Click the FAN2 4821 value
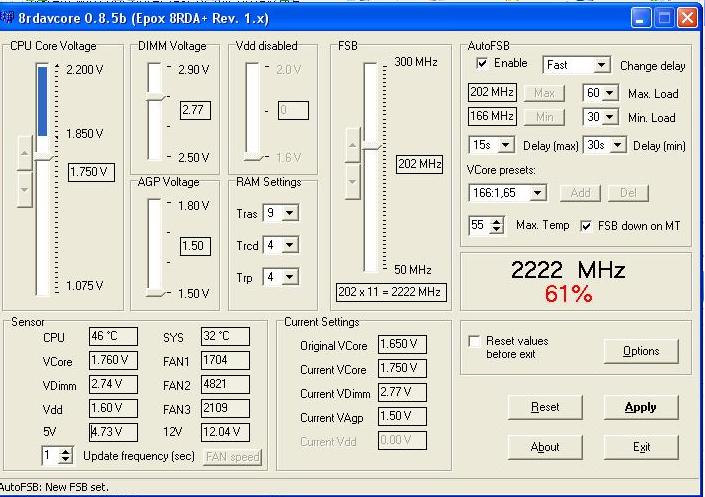Image resolution: width=705 pixels, height=497 pixels. click(225, 384)
